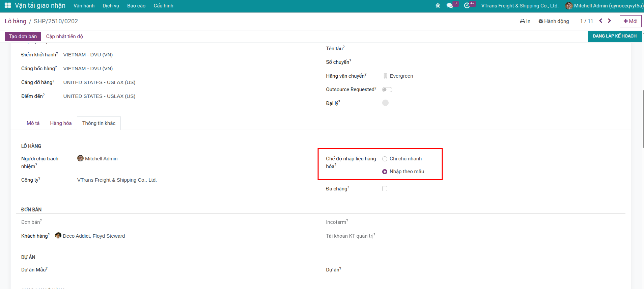
Task: Click Mitchell Admin avatar in Người chịu trách nhiệm
Action: (x=80, y=158)
